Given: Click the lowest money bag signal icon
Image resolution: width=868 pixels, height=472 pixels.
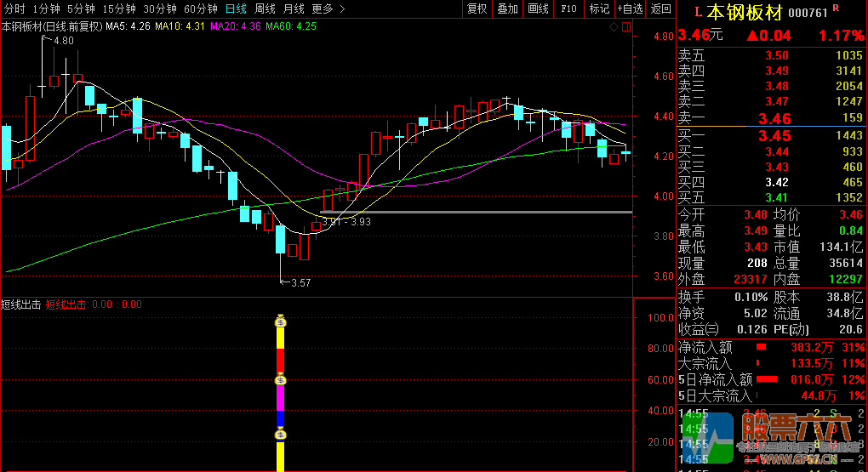Looking at the screenshot, I should tap(281, 435).
